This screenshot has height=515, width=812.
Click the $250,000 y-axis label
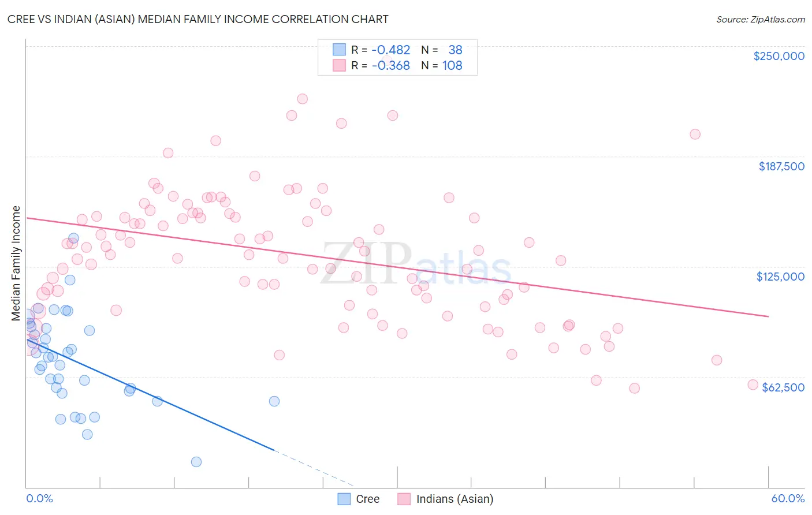click(x=779, y=56)
